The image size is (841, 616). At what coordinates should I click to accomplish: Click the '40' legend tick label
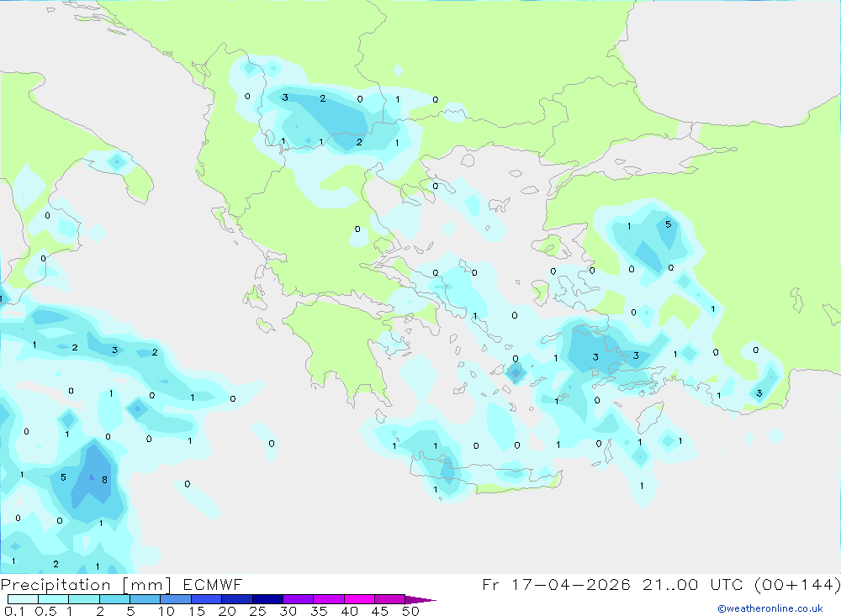point(349,611)
